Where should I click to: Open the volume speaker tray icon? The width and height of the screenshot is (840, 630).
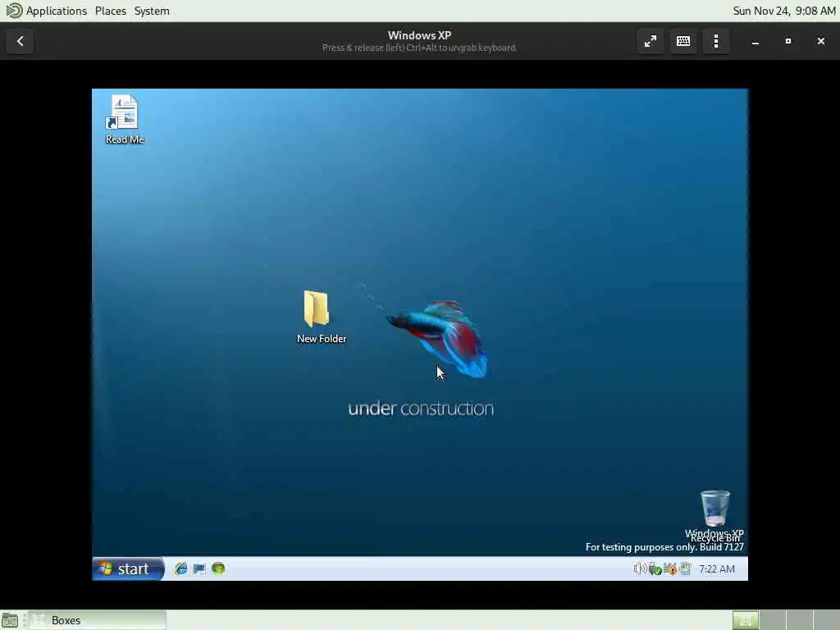coord(640,568)
